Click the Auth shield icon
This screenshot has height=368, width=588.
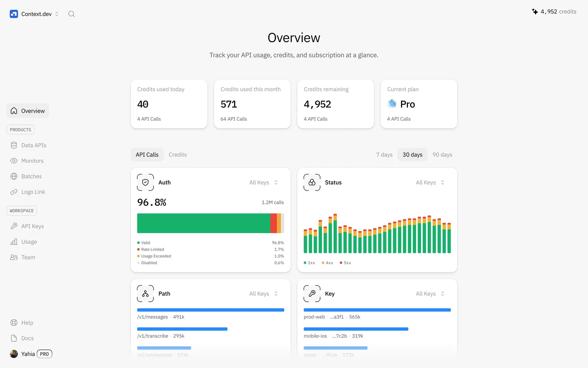pyautogui.click(x=146, y=183)
